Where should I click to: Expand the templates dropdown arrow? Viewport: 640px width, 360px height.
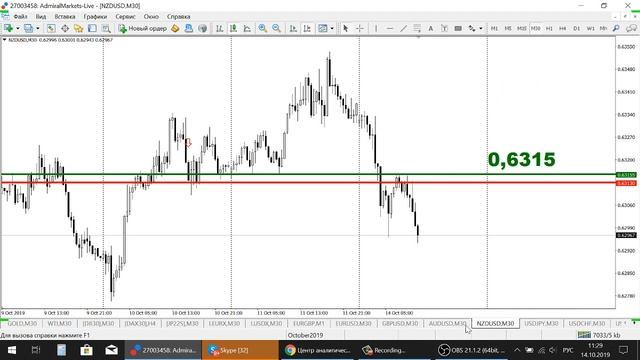[x=332, y=28]
